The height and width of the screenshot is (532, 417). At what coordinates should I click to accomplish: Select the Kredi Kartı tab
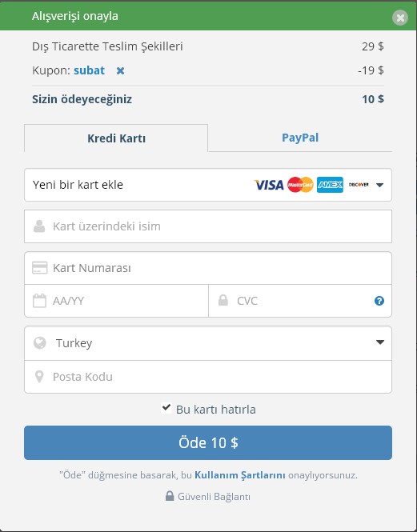(116, 138)
